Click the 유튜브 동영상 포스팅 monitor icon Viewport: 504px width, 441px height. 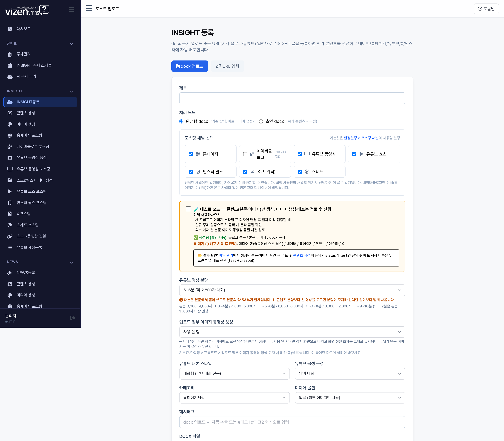[x=10, y=169]
